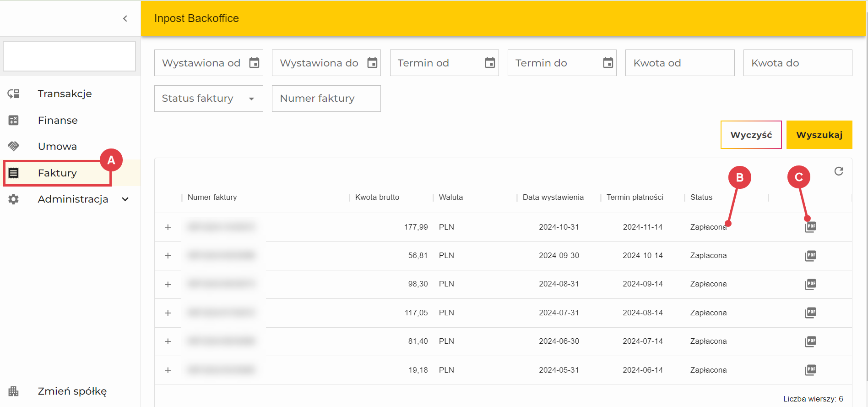This screenshot has height=407, width=868.
Task: Open the Termin do calendar picker
Action: click(608, 63)
